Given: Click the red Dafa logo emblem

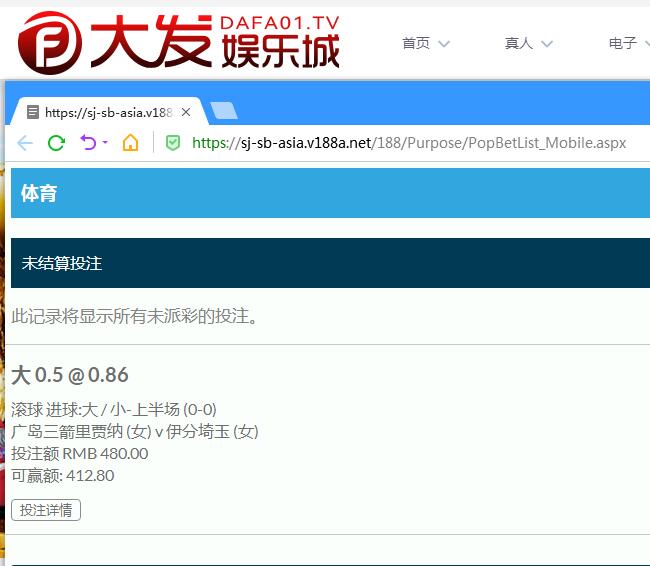Looking at the screenshot, I should click(x=46, y=41).
